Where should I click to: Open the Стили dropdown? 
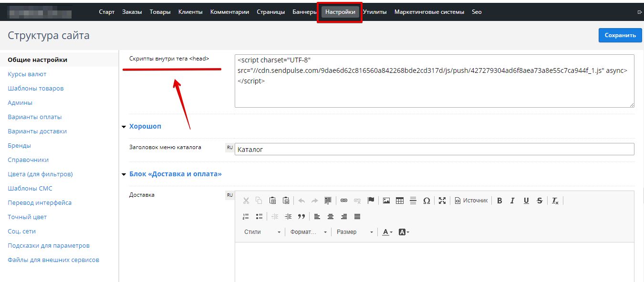pyautogui.click(x=262, y=232)
